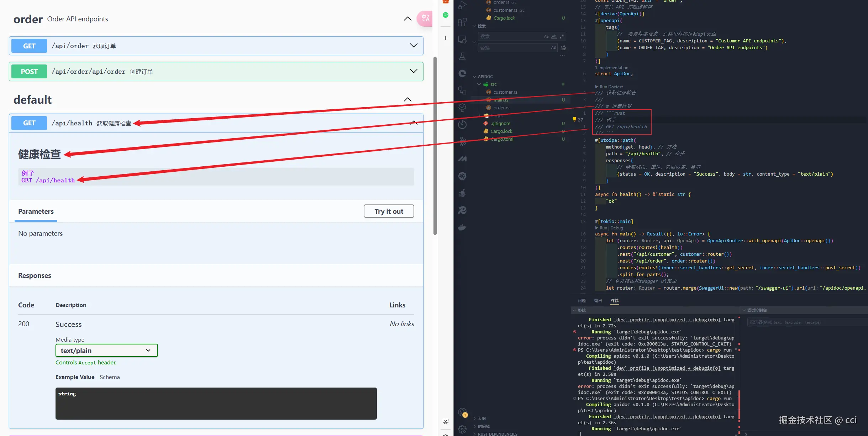Toggle Match Case in search box

tap(546, 36)
